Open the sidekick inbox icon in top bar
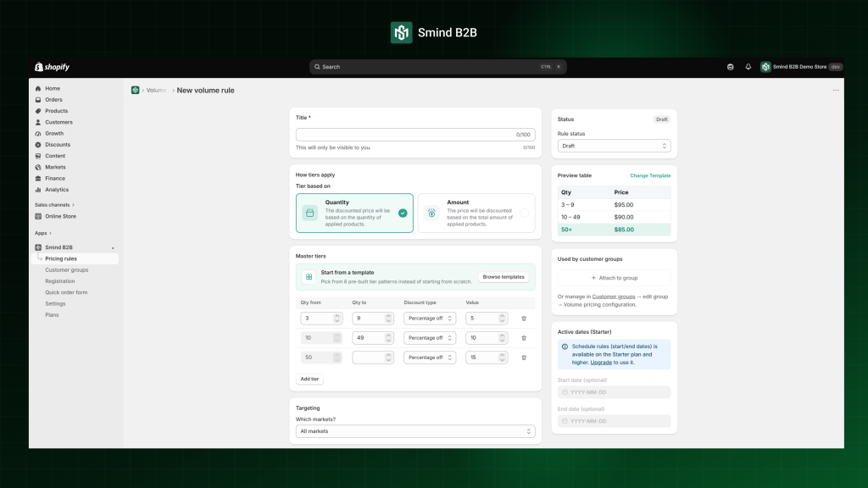Image resolution: width=868 pixels, height=488 pixels. [x=730, y=67]
